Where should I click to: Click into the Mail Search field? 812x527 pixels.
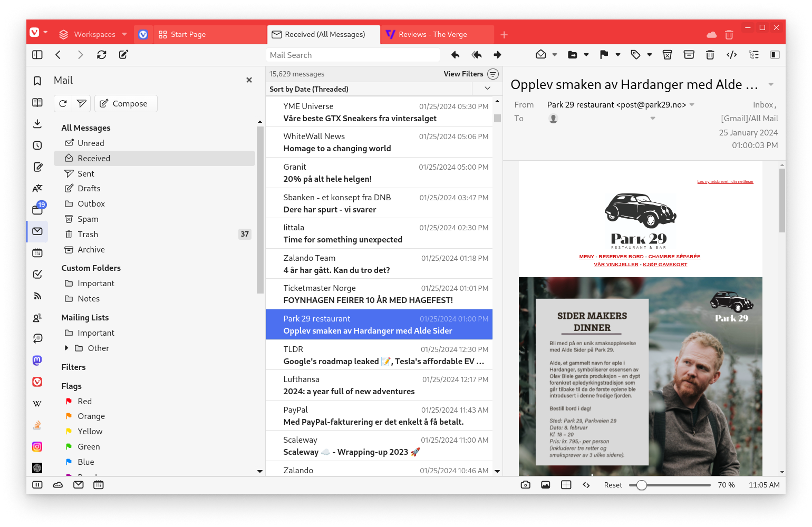353,55
